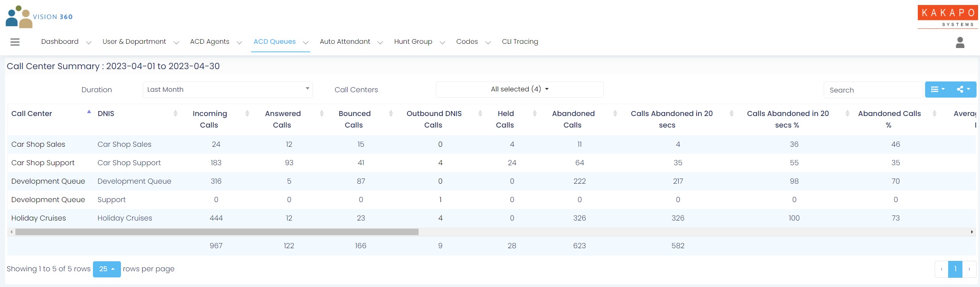The image size is (980, 287).
Task: Click the Call Center Summary title
Action: [x=113, y=66]
